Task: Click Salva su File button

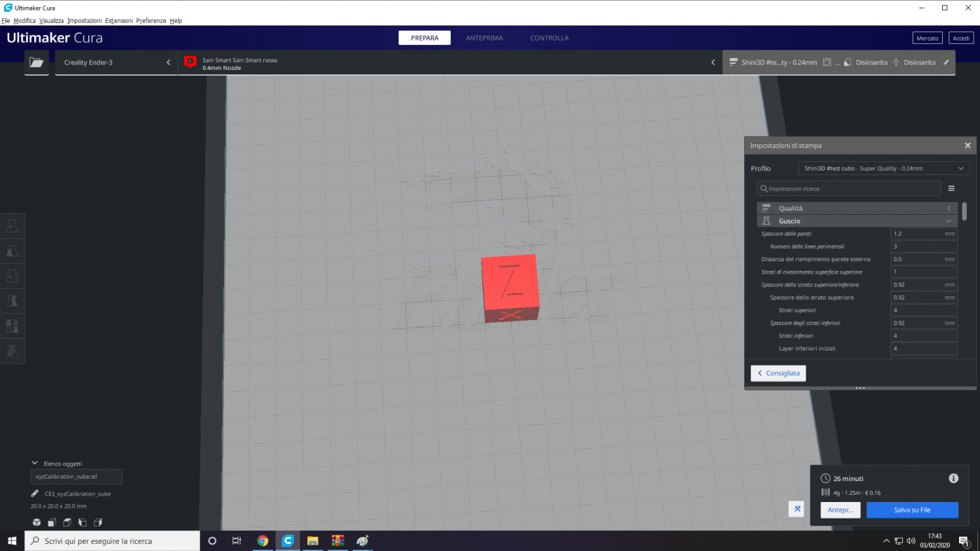Action: point(912,510)
